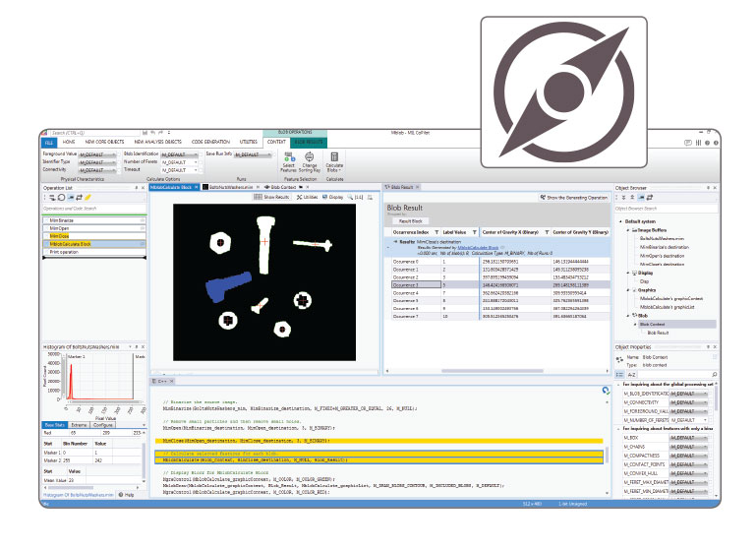Open the Number of Ferets dropdown
The width and height of the screenshot is (756, 550).
[179, 162]
